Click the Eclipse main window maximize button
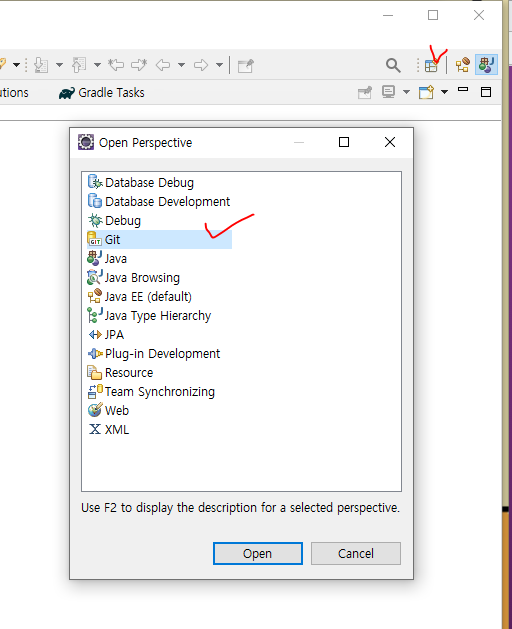 [x=433, y=15]
